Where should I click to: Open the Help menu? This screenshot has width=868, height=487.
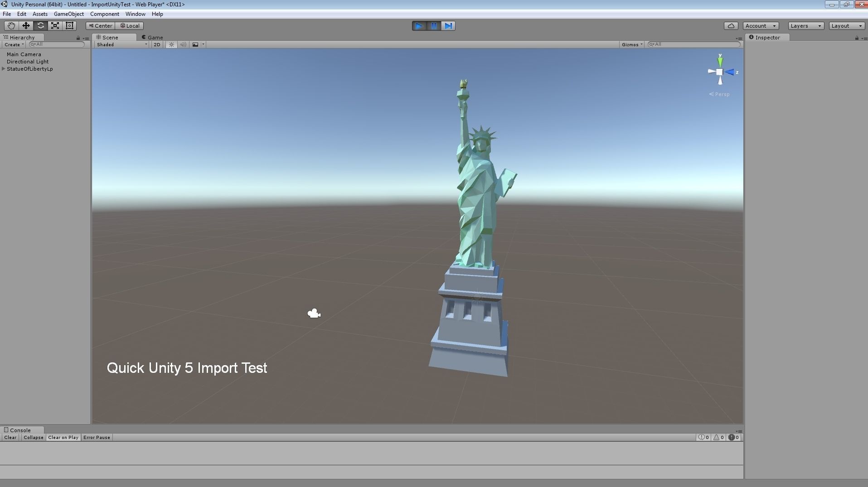pos(157,14)
